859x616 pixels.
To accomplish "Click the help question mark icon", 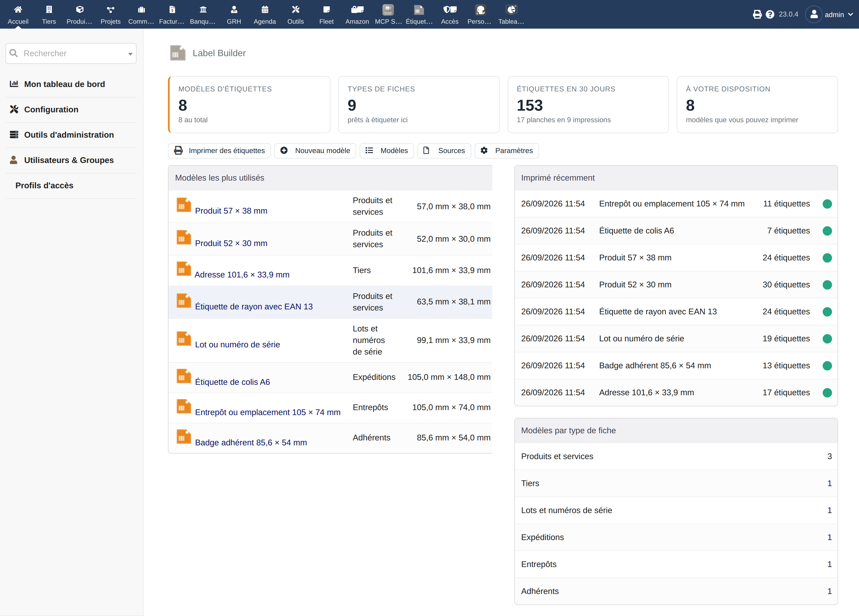I will 770,14.
